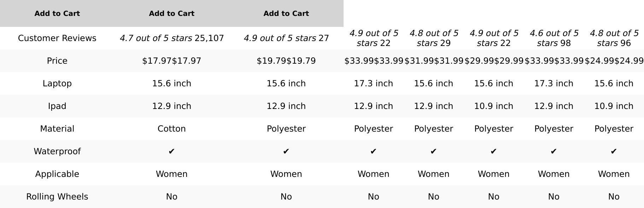Click the Waterproof checkmark under the $29.99 product
644x208 pixels.
[494, 151]
